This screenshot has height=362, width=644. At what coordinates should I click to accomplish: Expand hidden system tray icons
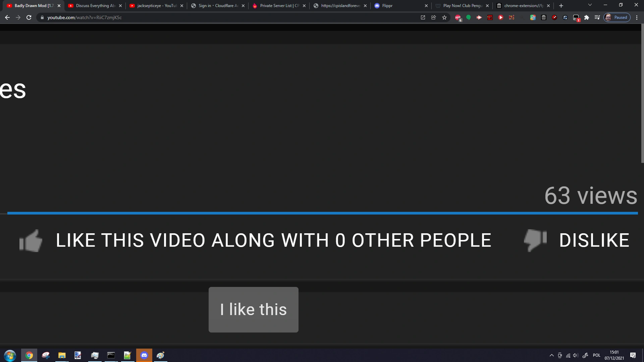[551, 355]
